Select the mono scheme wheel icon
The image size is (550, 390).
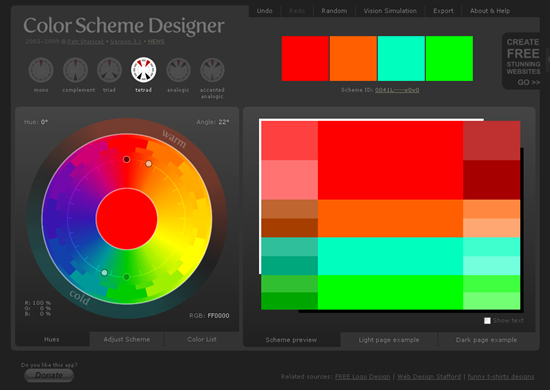click(41, 70)
